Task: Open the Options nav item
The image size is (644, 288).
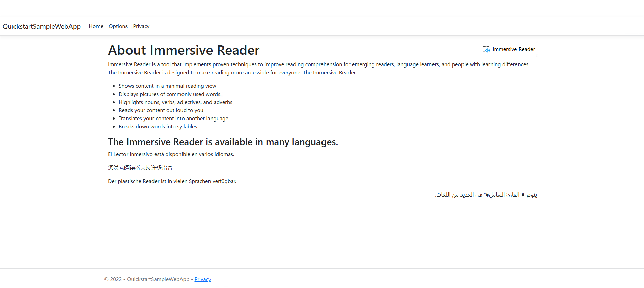Action: pyautogui.click(x=118, y=26)
